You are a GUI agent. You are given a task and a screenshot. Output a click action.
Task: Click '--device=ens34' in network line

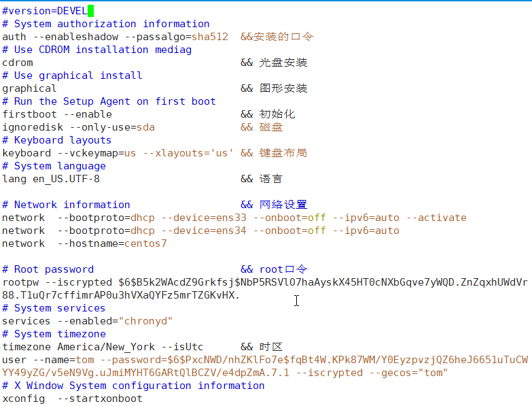pyautogui.click(x=205, y=230)
